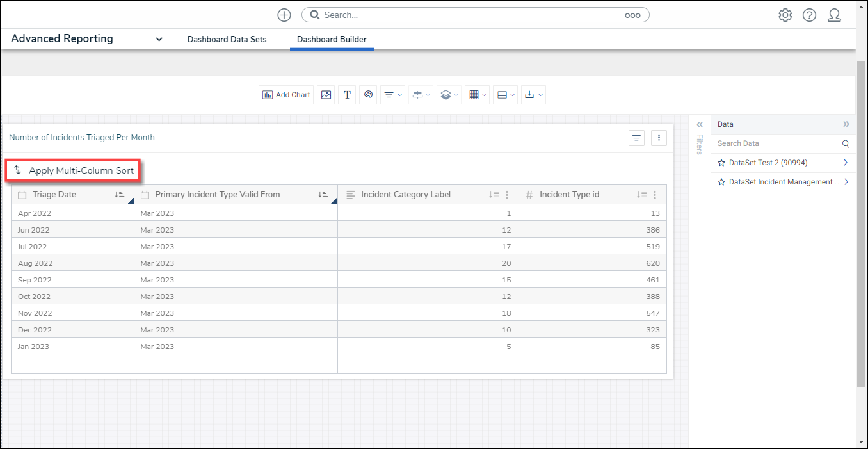
Task: Select the Dashboard Builder tab
Action: pos(332,39)
